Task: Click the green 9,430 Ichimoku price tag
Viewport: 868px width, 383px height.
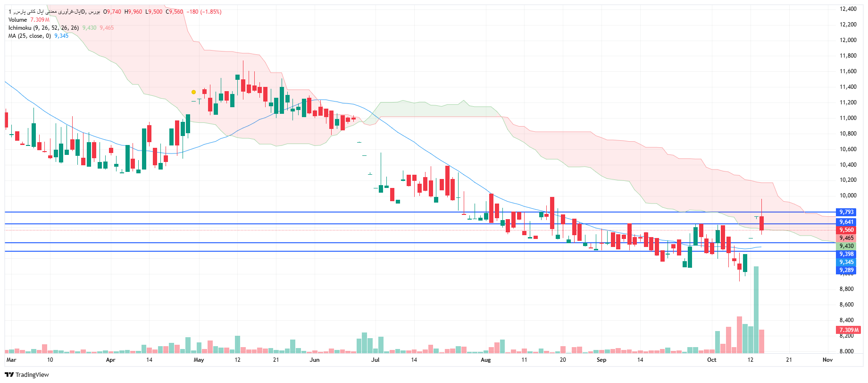Action: click(846, 246)
